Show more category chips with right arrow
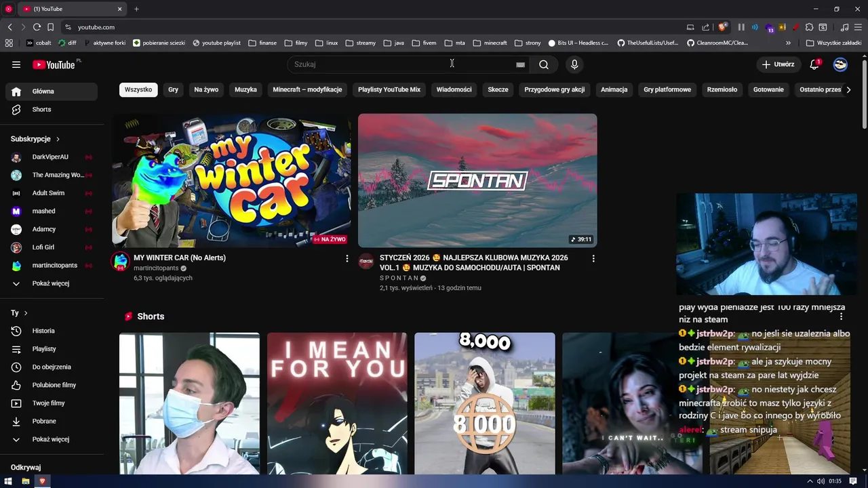 (x=848, y=89)
